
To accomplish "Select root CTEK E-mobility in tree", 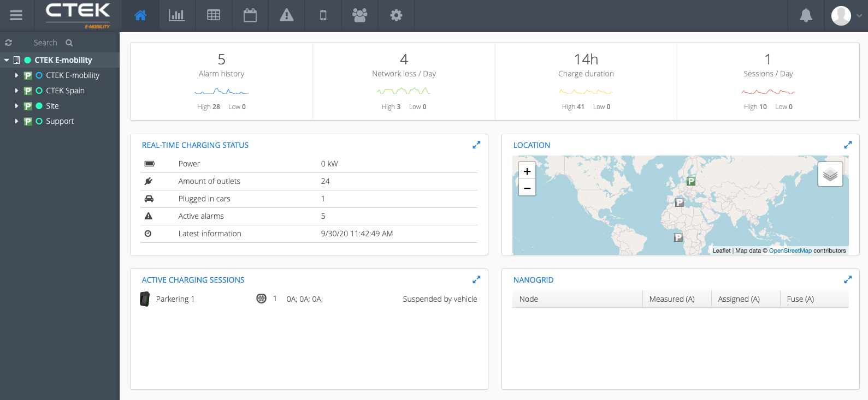I will coord(63,60).
